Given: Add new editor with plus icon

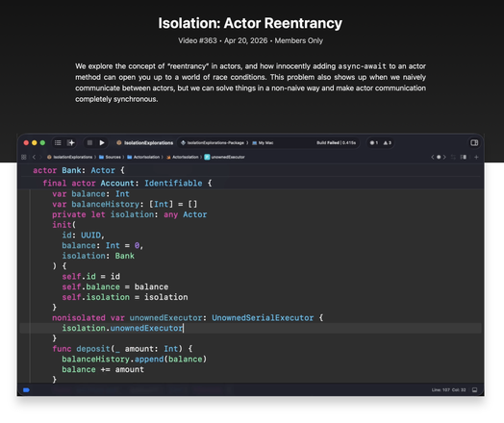Looking at the screenshot, I should [476, 157].
